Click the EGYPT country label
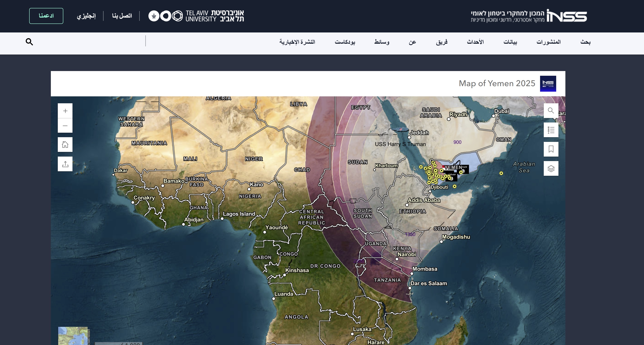Screen dimensions: 644x345 361,108
